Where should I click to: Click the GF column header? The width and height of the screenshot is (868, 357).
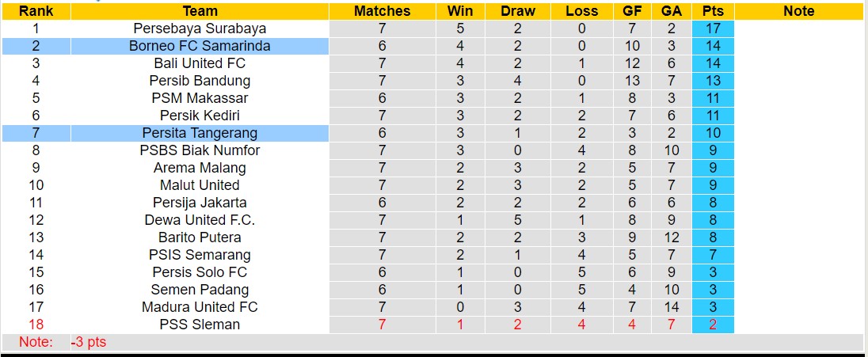point(632,11)
